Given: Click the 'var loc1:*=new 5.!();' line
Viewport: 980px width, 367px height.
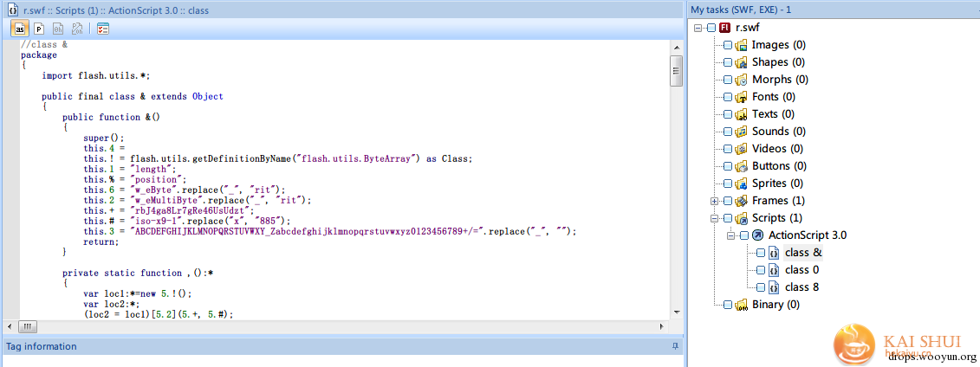Looking at the screenshot, I should point(138,294).
